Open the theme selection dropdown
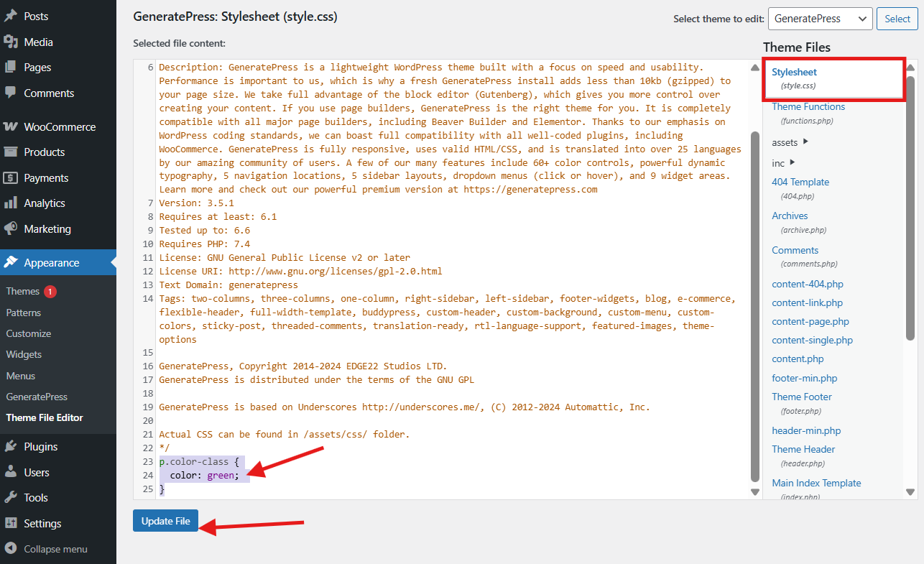This screenshot has width=924, height=564. [820, 19]
